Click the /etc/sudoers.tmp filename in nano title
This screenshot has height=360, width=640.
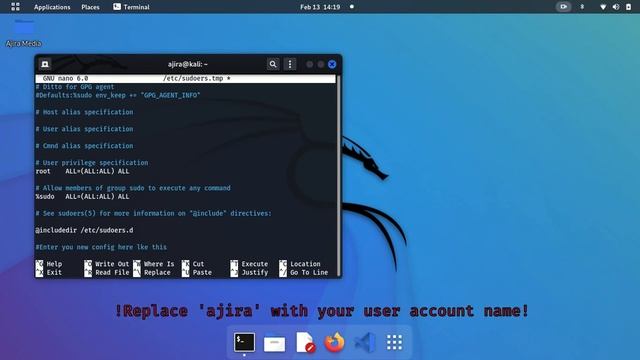coord(193,78)
